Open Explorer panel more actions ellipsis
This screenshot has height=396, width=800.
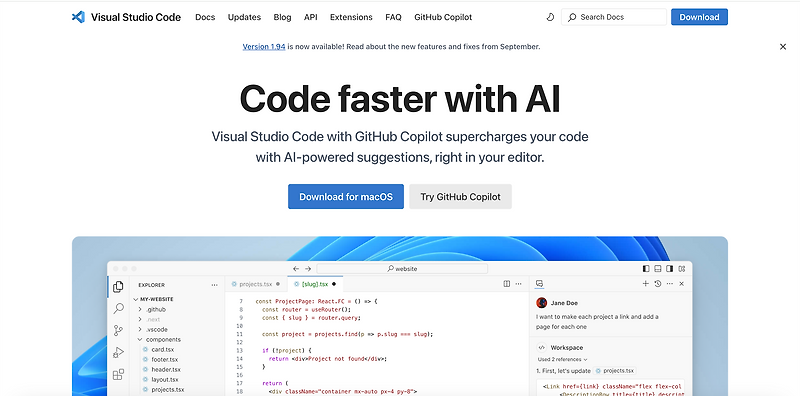coord(215,285)
